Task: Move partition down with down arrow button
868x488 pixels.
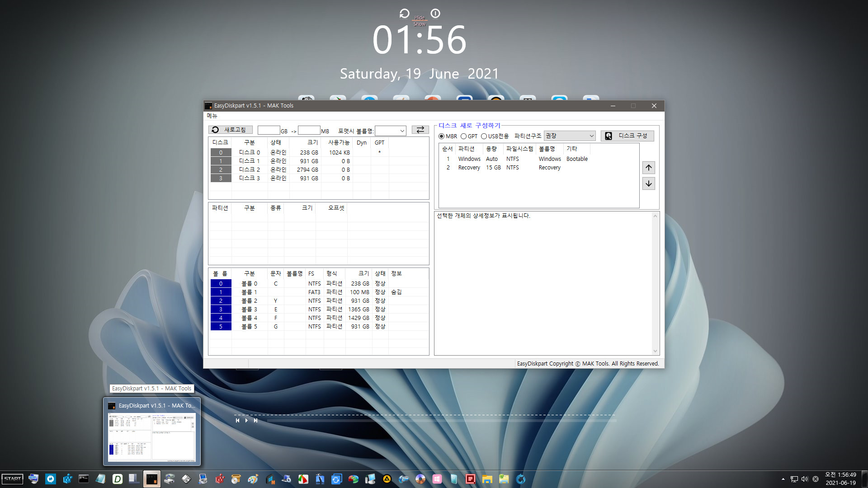Action: (649, 183)
